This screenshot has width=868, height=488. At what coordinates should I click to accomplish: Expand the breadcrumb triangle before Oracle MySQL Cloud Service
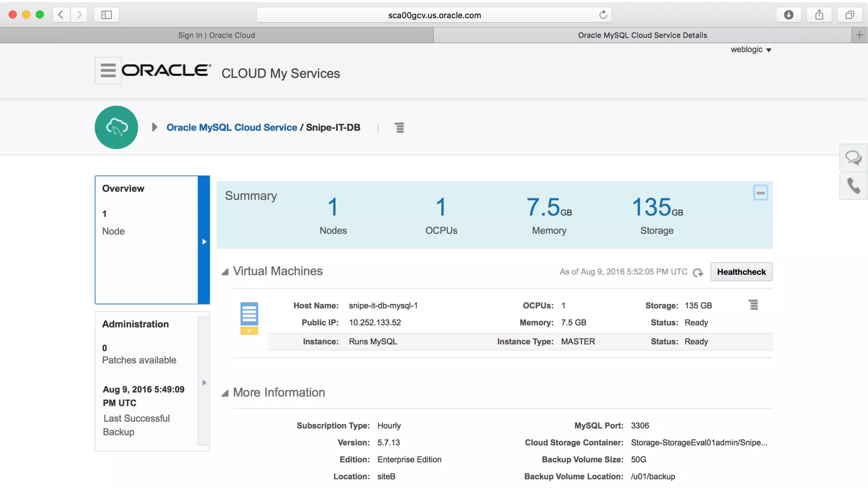click(155, 127)
